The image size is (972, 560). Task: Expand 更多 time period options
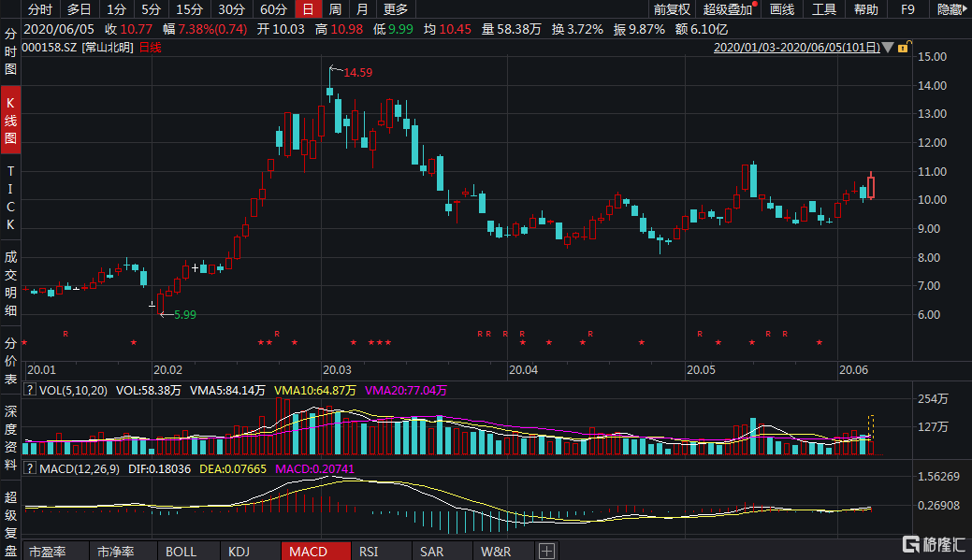(396, 9)
